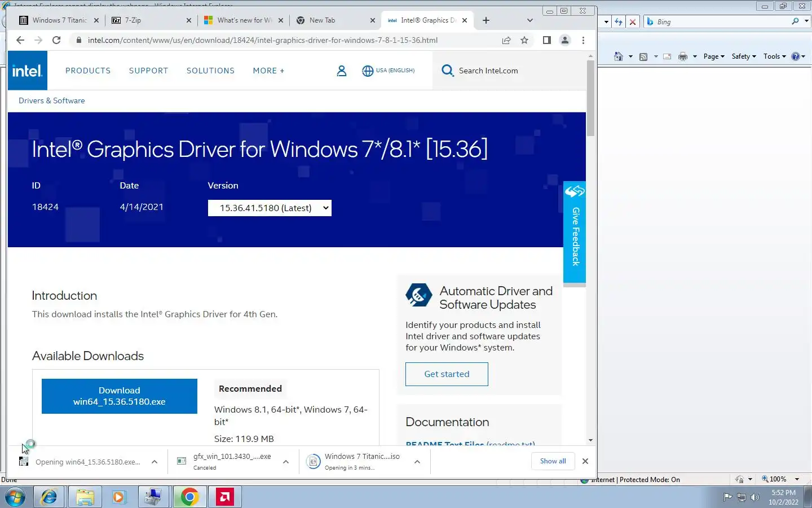
Task: Open Chrome's three-dot menu
Action: [583, 40]
